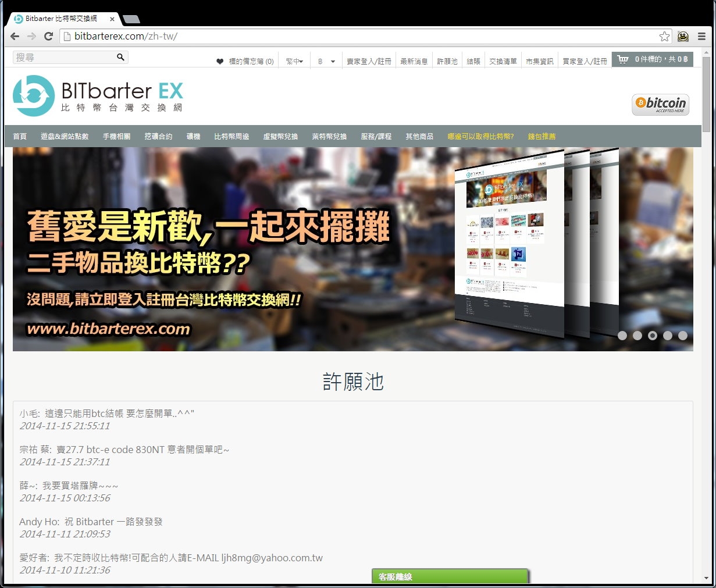Click the page's vertical scrollbar thumb
The width and height of the screenshot is (716, 588).
[x=706, y=95]
